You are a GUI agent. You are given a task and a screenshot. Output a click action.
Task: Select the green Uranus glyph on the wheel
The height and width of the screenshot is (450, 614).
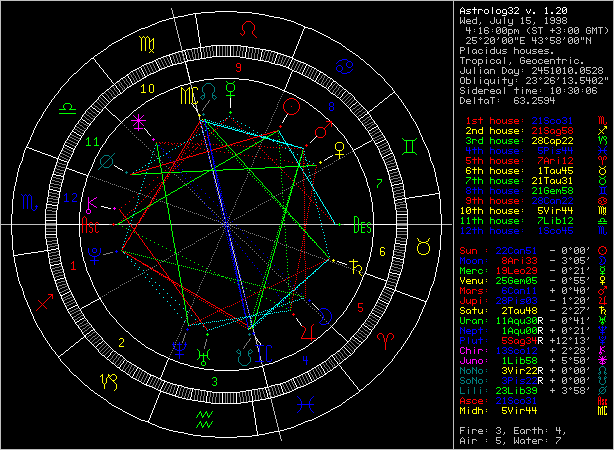tap(204, 357)
